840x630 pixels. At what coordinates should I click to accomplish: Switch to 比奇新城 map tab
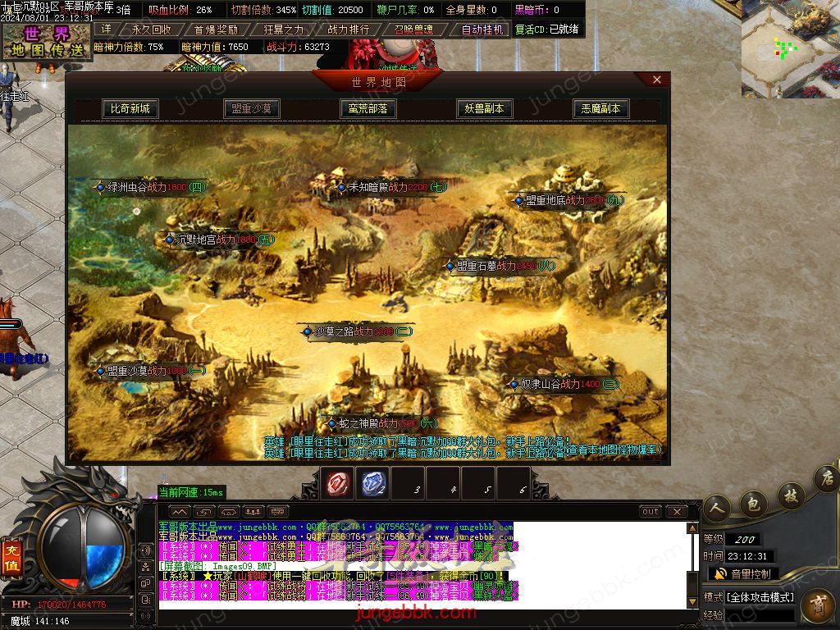130,108
